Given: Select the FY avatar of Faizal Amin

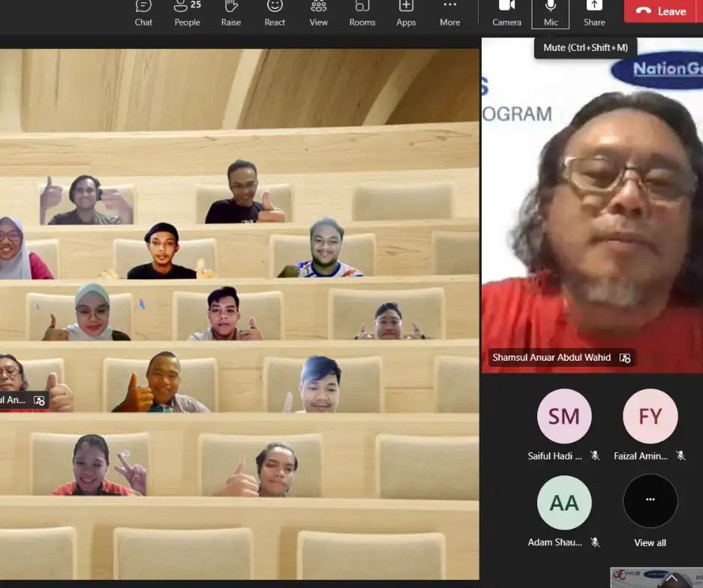Looking at the screenshot, I should (650, 416).
